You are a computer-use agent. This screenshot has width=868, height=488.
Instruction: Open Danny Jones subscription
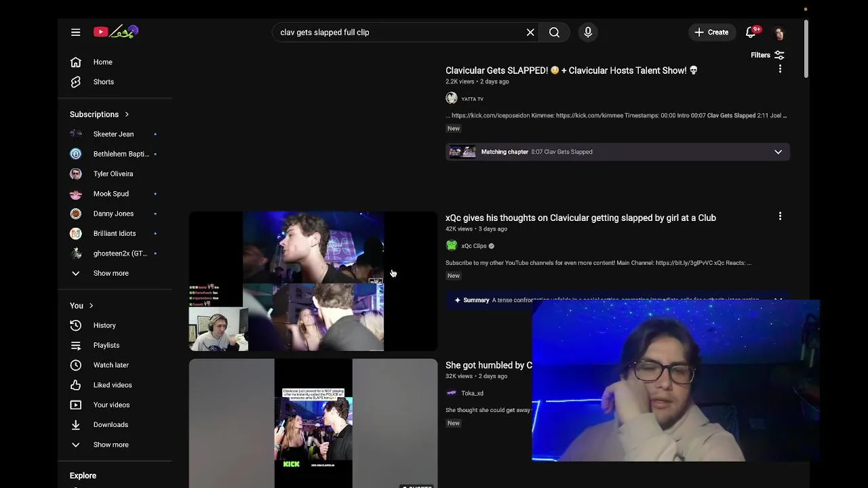click(x=115, y=213)
